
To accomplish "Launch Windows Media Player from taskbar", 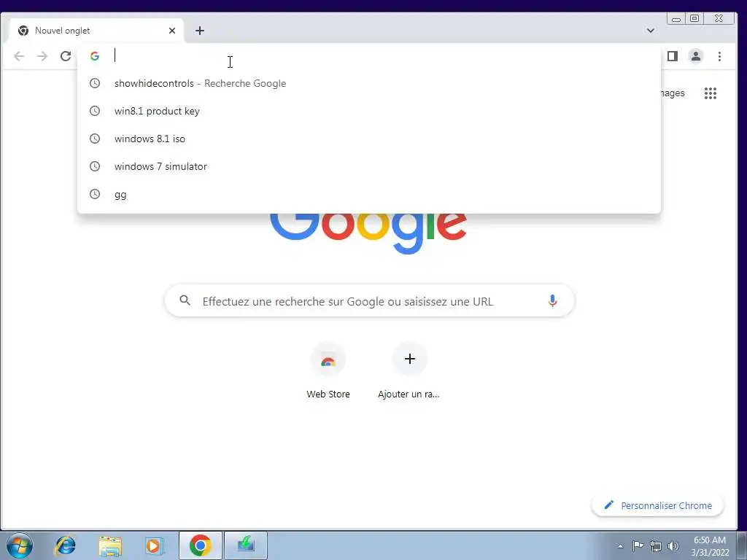I will [154, 545].
